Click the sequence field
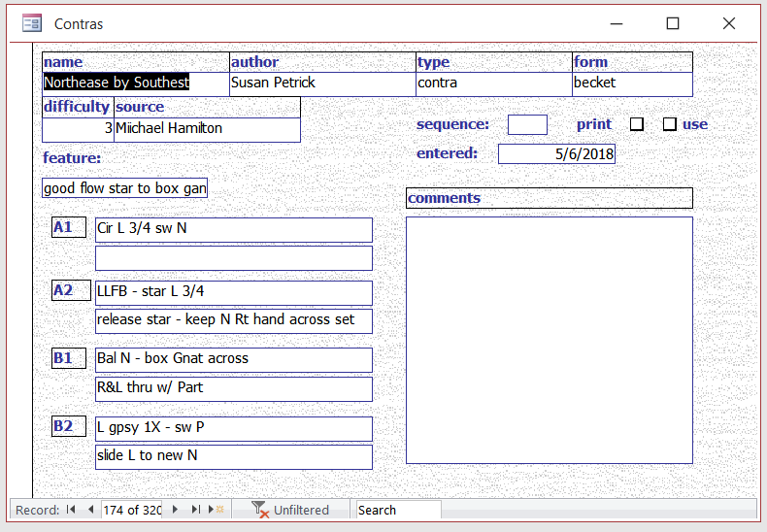767x532 pixels. click(x=527, y=124)
